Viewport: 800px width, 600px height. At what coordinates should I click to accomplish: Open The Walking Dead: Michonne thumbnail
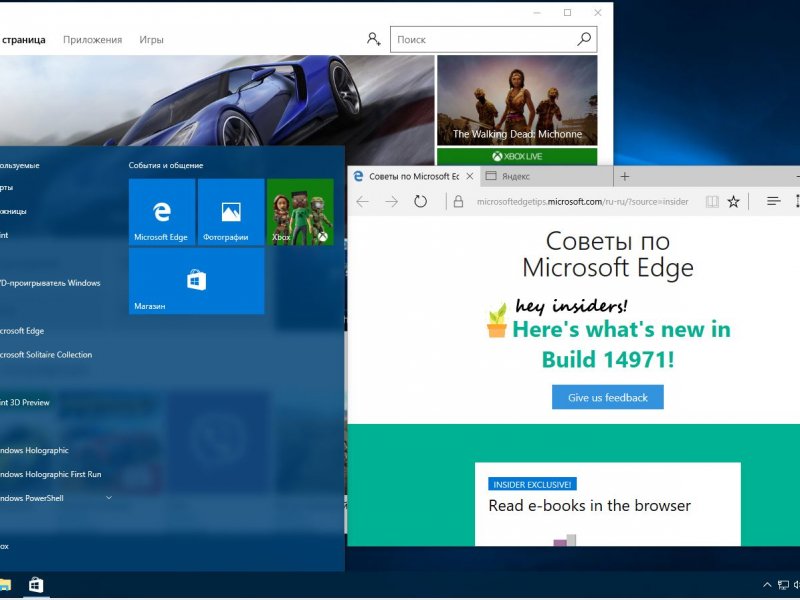point(517,101)
